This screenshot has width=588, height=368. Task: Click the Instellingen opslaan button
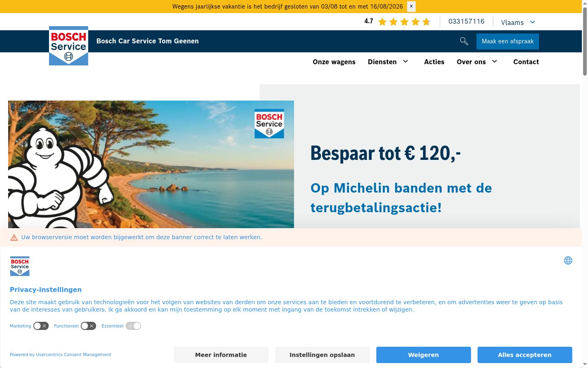322,355
